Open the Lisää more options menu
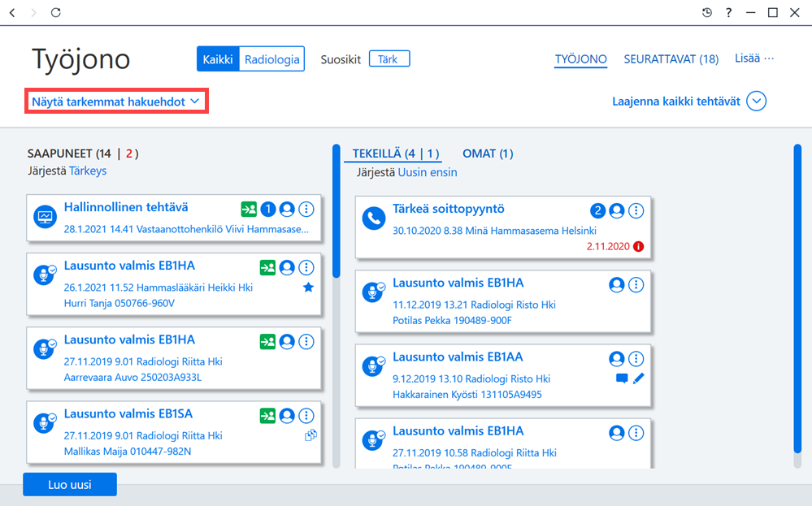Screen dimensions: 812x506 point(754,58)
